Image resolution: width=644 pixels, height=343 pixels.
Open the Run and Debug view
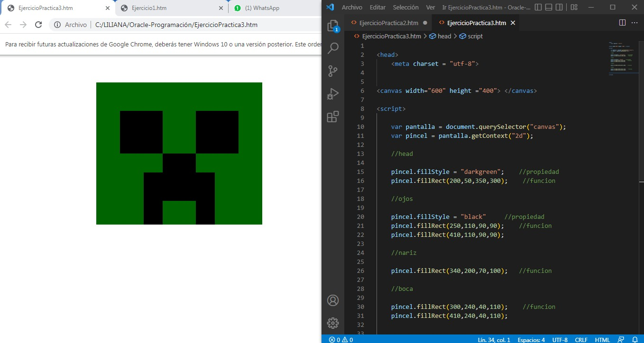pyautogui.click(x=333, y=94)
